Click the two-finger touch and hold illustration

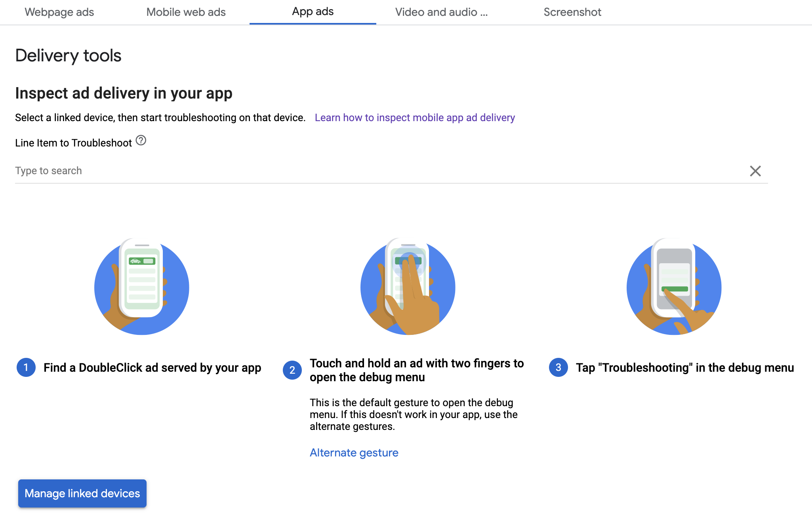coord(408,287)
